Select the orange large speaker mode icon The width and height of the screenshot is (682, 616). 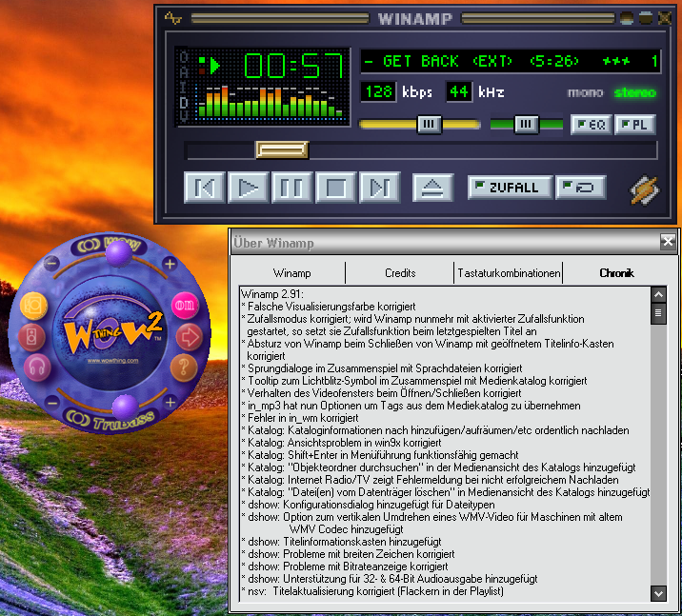click(x=33, y=306)
